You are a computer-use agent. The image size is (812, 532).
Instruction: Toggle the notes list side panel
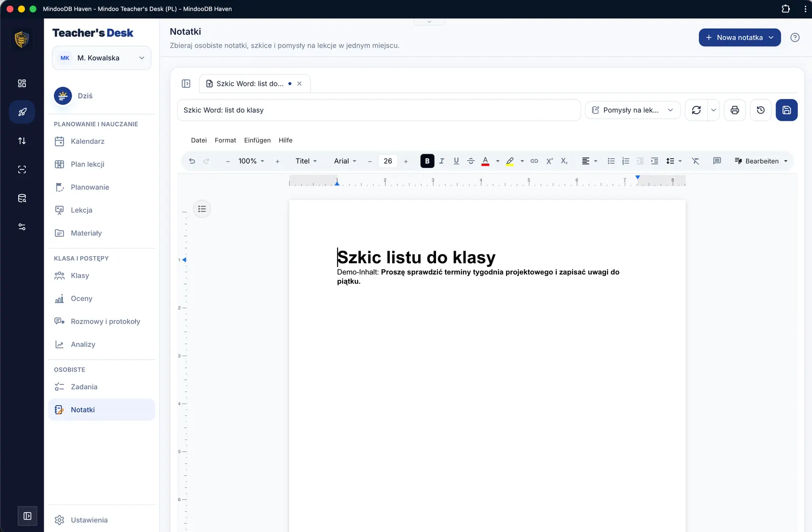tap(186, 84)
